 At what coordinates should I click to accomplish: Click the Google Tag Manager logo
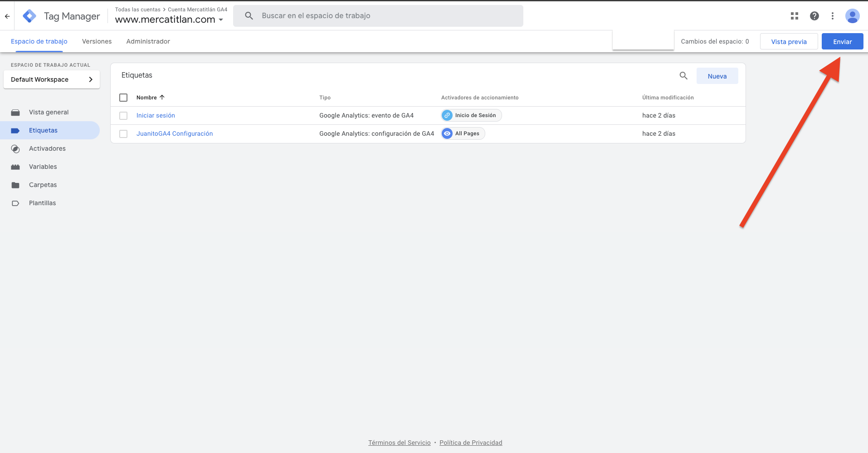[29, 15]
